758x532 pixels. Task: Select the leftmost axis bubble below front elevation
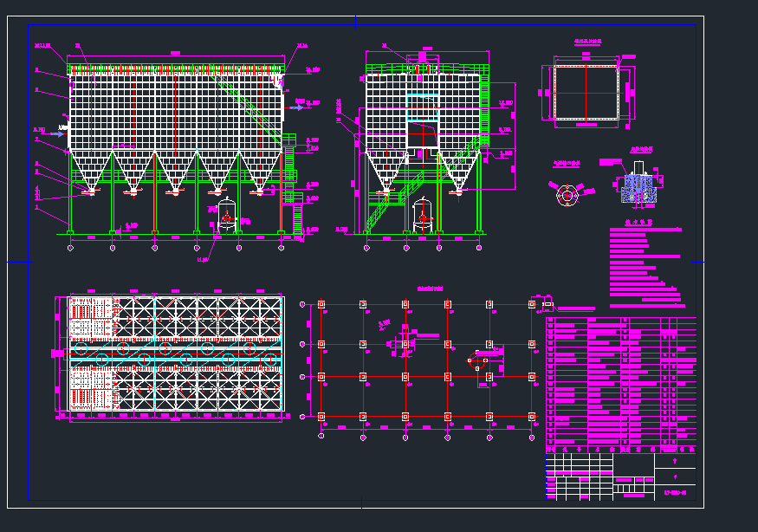[70, 248]
